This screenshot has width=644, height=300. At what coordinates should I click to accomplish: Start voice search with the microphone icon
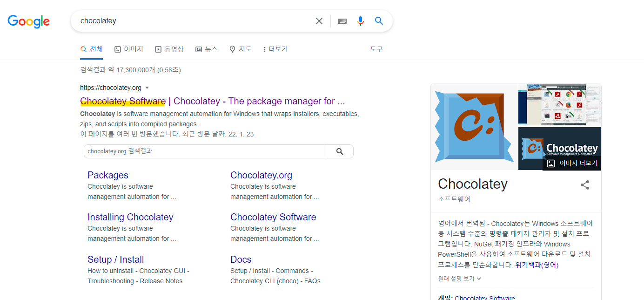coord(360,21)
